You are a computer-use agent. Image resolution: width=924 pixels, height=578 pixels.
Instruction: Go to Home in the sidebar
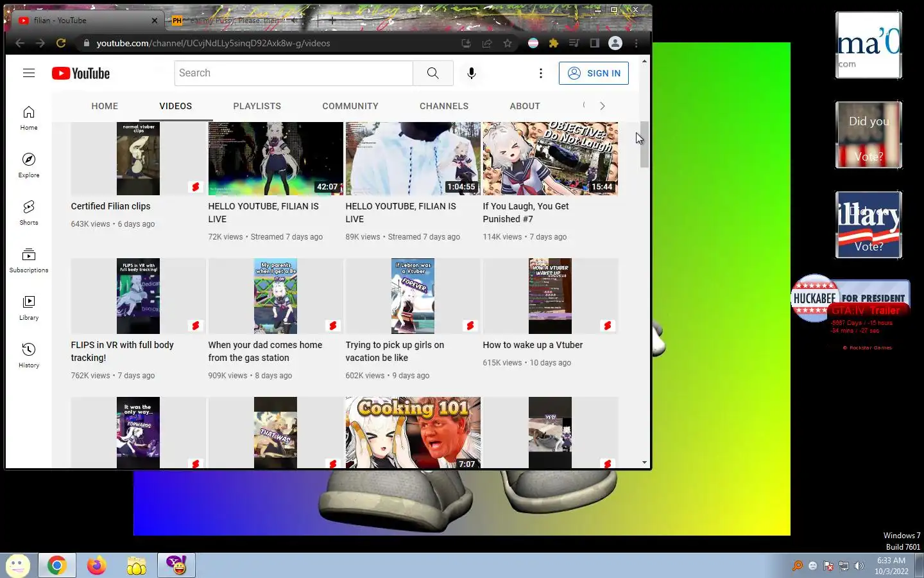(x=29, y=118)
